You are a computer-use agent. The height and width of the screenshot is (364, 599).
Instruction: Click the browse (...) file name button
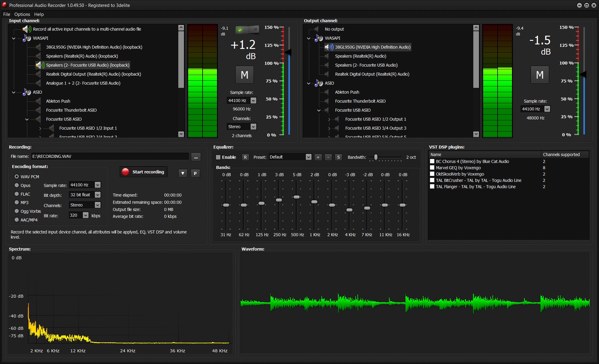click(x=196, y=157)
